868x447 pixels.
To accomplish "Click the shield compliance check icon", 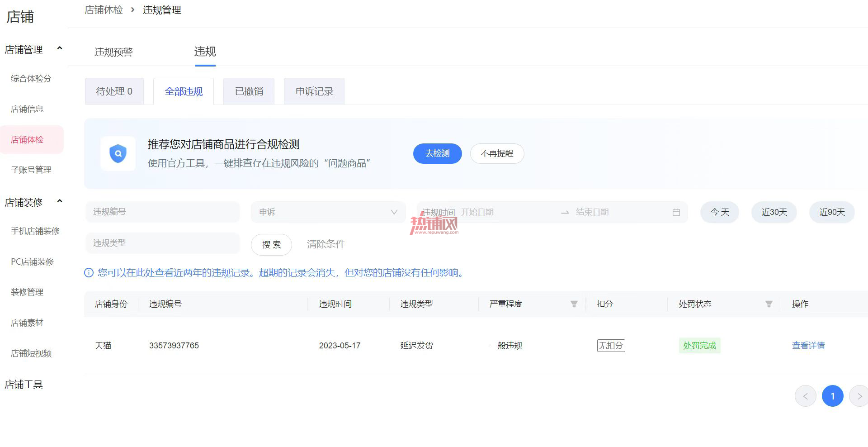I will click(118, 154).
